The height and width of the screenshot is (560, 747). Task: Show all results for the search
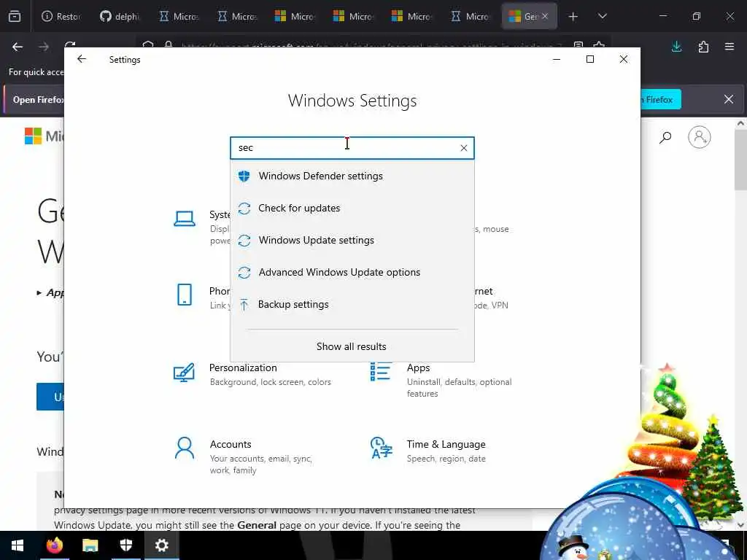(x=352, y=346)
